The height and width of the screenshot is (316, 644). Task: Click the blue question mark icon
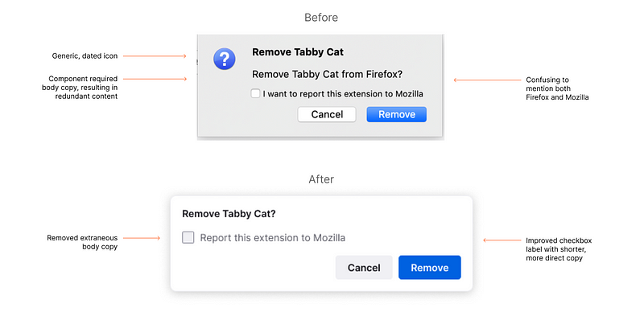coord(225,59)
